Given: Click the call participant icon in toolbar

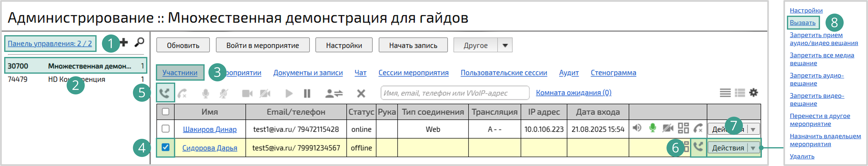Looking at the screenshot, I should coord(165,93).
